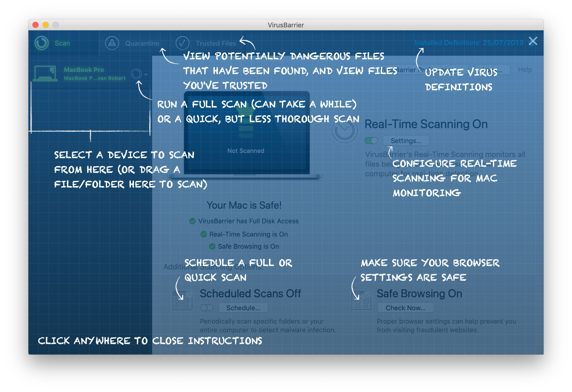Click green checkmark beside Real-Time Scanning is On

click(204, 234)
